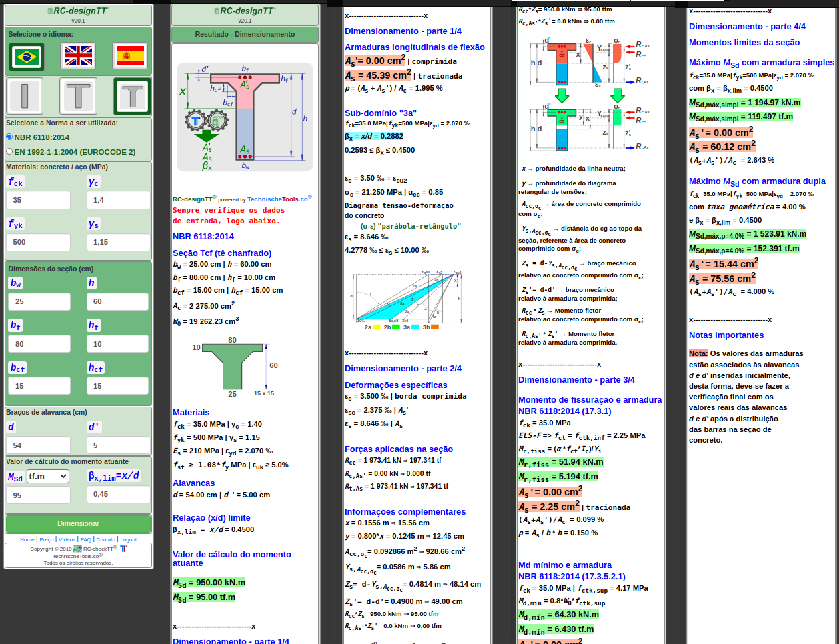Pick the rectangular section shape icon
839x644 pixels.
(x=25, y=95)
